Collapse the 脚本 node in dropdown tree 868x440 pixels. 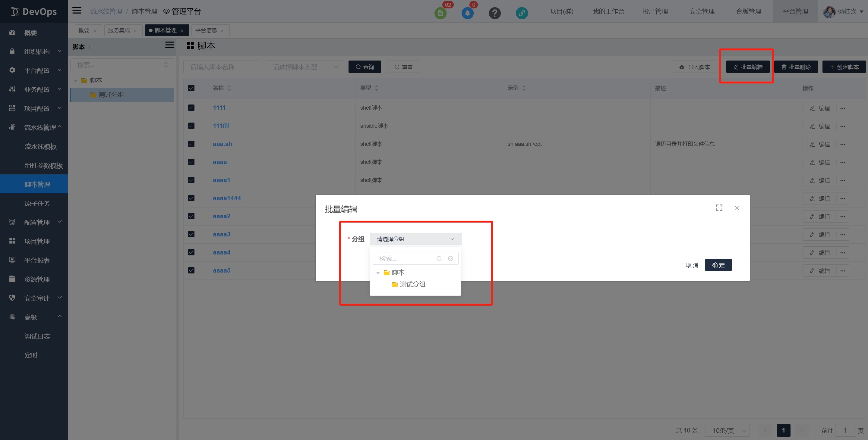tap(378, 273)
